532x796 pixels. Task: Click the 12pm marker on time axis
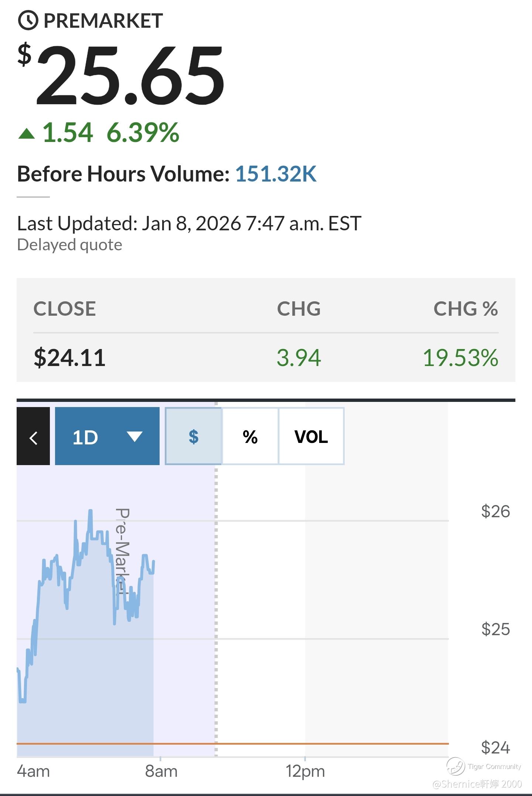(305, 771)
